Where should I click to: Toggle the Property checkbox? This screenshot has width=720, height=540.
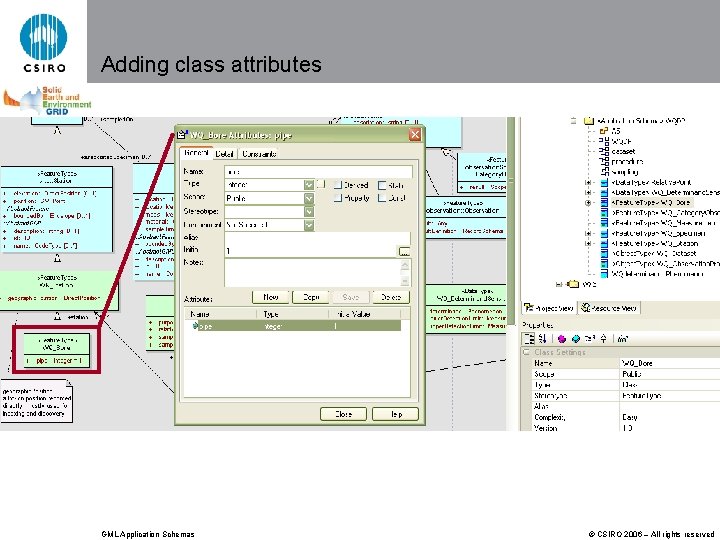point(338,198)
